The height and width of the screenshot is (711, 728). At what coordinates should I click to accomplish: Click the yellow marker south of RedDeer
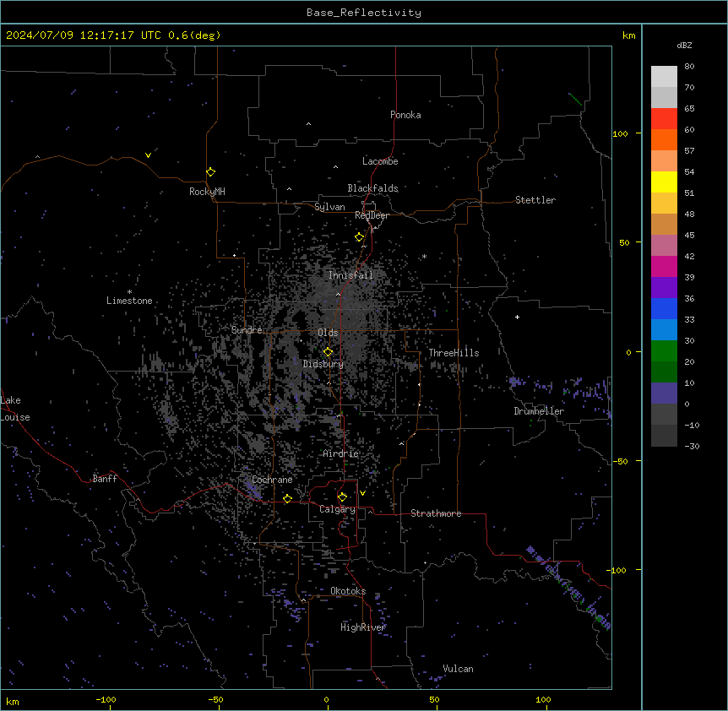coord(359,237)
